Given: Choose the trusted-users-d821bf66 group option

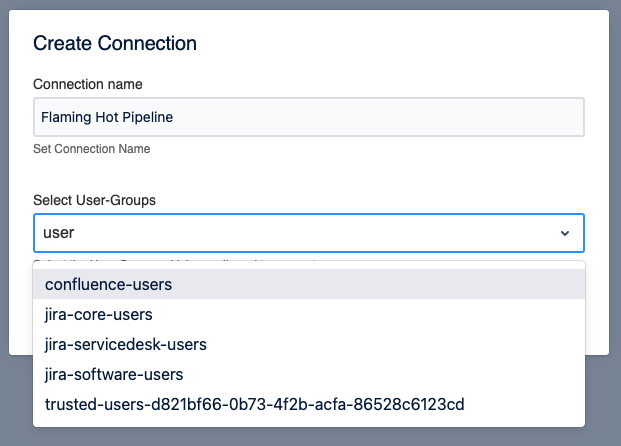Looking at the screenshot, I should tap(309, 404).
